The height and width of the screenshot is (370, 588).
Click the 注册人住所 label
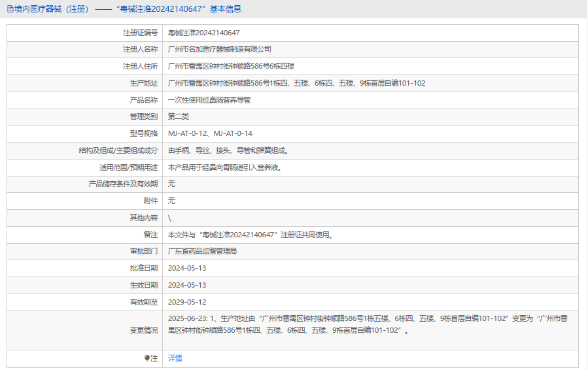[x=140, y=67]
